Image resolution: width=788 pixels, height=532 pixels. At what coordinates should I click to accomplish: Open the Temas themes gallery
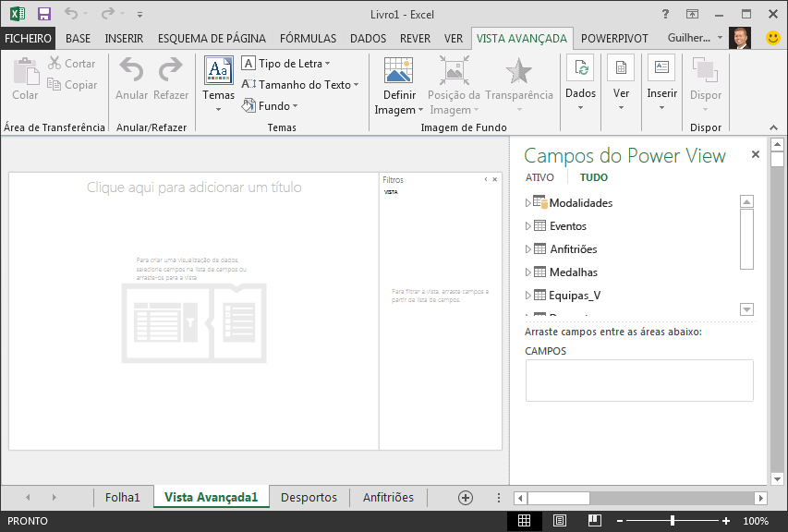click(219, 83)
